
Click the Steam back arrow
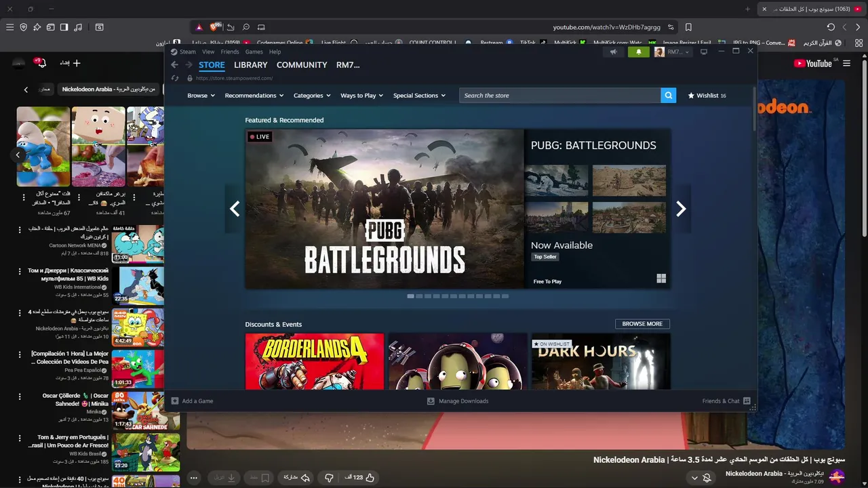(x=174, y=65)
